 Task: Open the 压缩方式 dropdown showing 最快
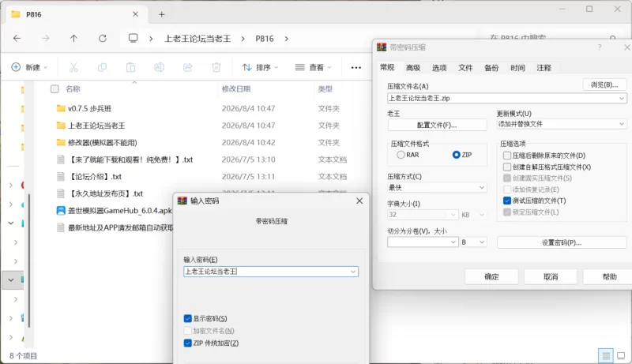coord(437,188)
